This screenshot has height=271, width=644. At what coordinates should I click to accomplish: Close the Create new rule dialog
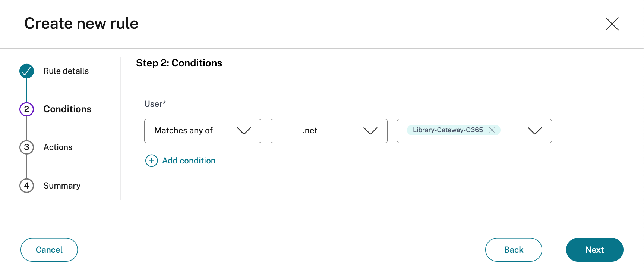[x=612, y=24]
